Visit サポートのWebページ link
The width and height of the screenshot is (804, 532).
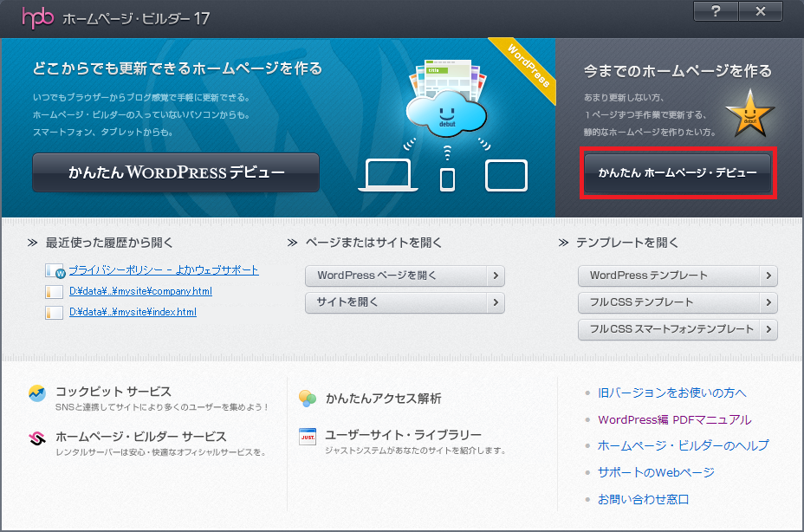click(x=656, y=472)
